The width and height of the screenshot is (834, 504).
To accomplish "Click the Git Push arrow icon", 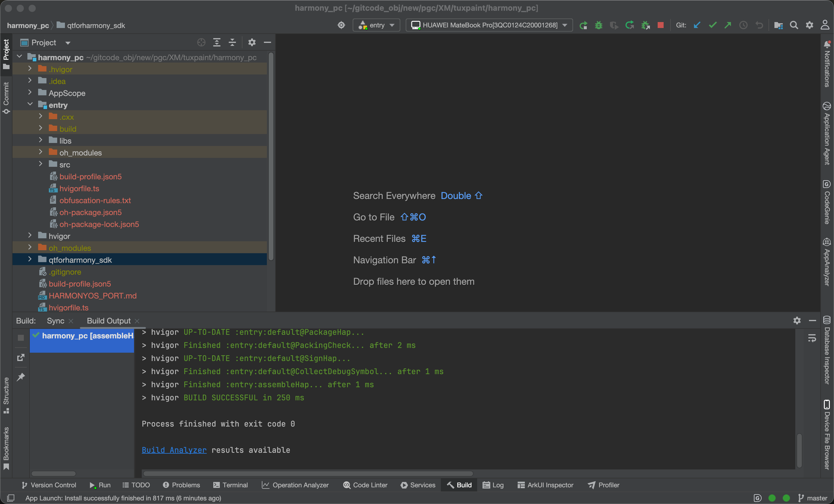I will [728, 25].
